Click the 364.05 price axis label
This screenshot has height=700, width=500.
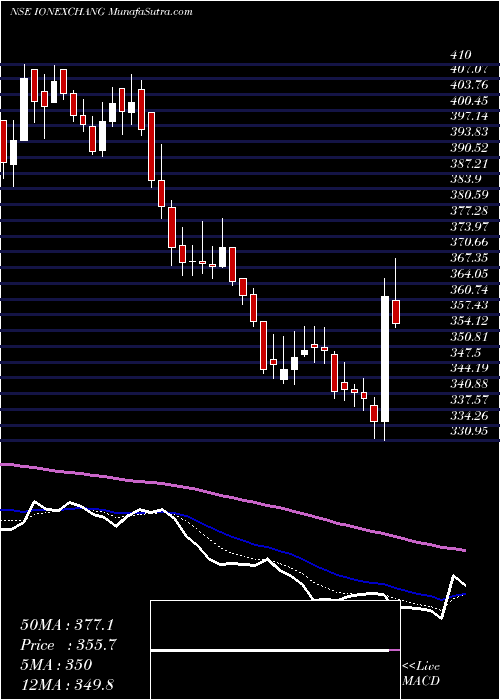pos(468,273)
